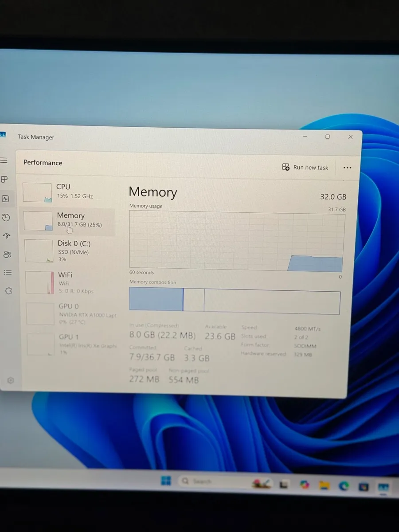
Task: Open the hamburger navigation menu
Action: click(4, 160)
